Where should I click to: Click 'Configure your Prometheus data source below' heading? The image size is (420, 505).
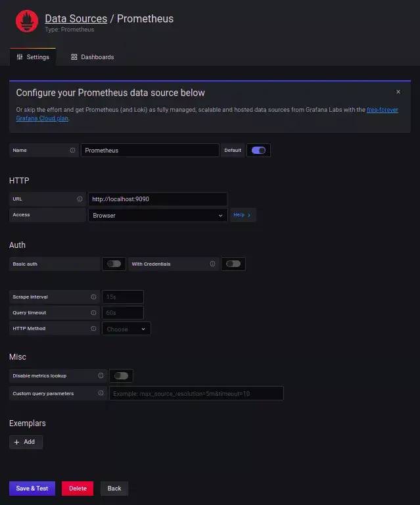point(110,93)
